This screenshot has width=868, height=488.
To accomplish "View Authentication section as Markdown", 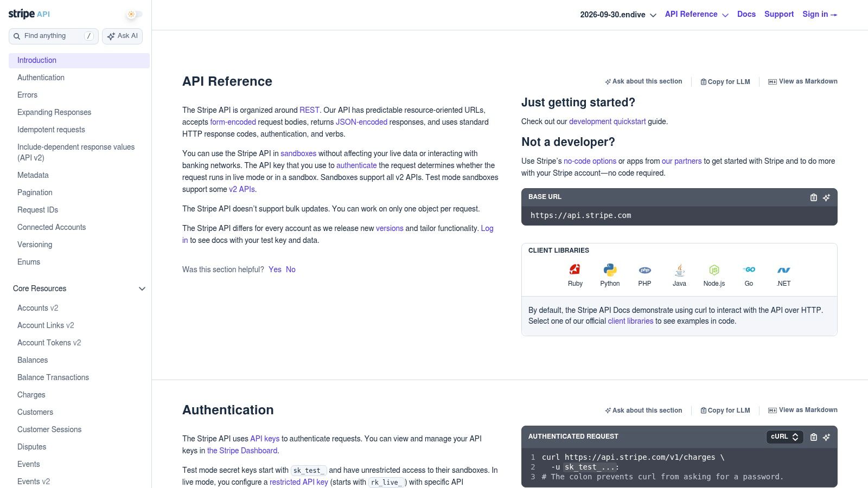I will (x=803, y=410).
